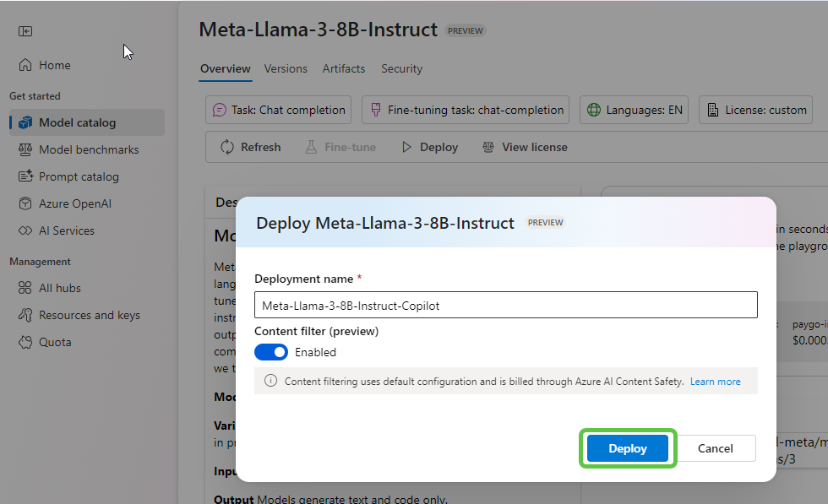Cancel the deployment dialog

coord(715,448)
